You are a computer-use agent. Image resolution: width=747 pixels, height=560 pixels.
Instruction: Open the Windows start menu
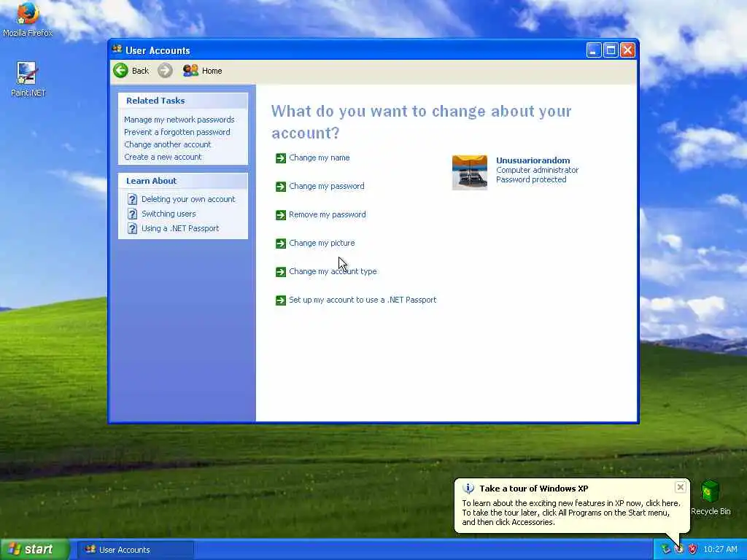tap(34, 550)
